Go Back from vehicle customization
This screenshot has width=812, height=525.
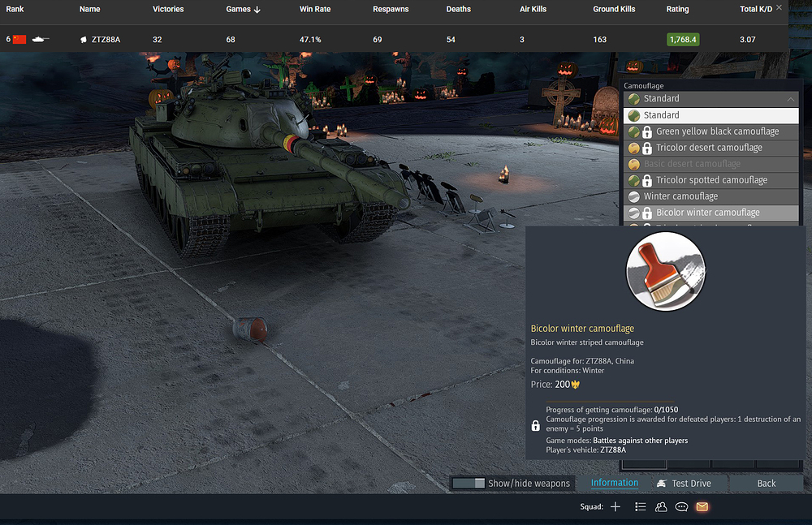(x=767, y=483)
